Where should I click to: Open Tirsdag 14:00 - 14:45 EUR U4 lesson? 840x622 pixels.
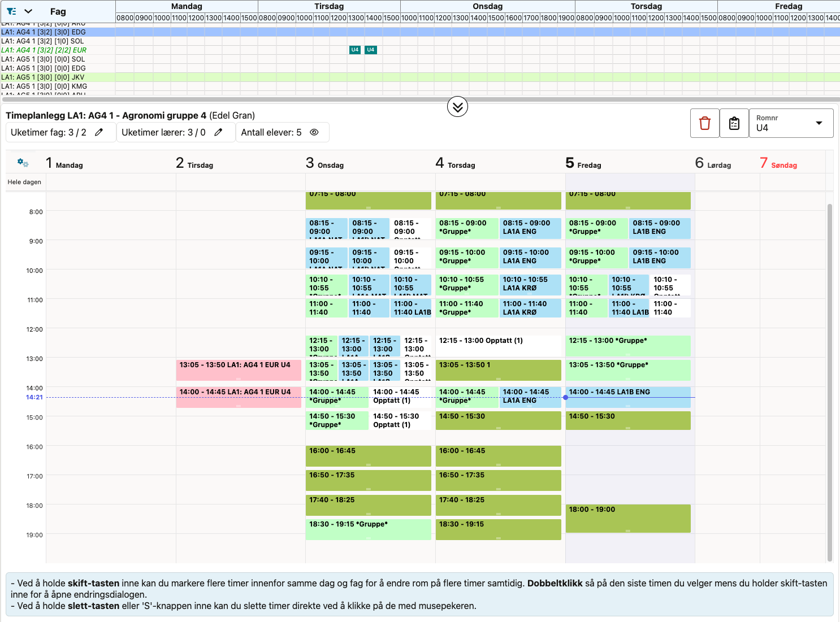click(239, 397)
